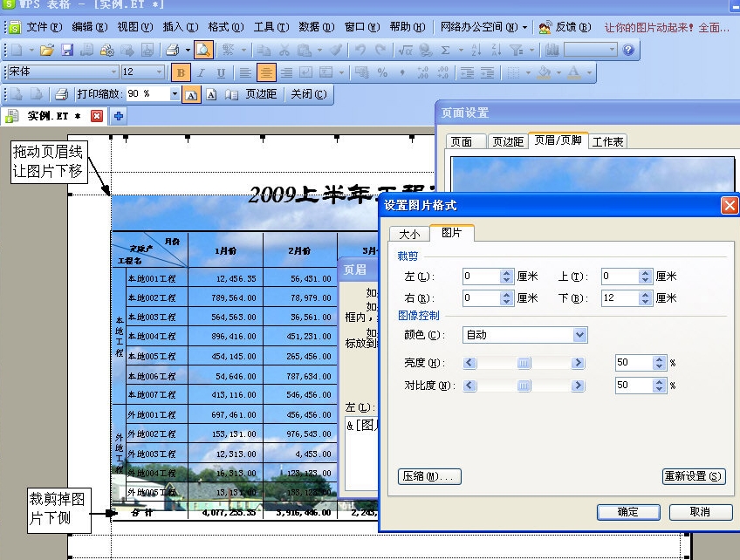The image size is (740, 560).
Task: Toggle bold formatting in the toolbar
Action: point(181,72)
